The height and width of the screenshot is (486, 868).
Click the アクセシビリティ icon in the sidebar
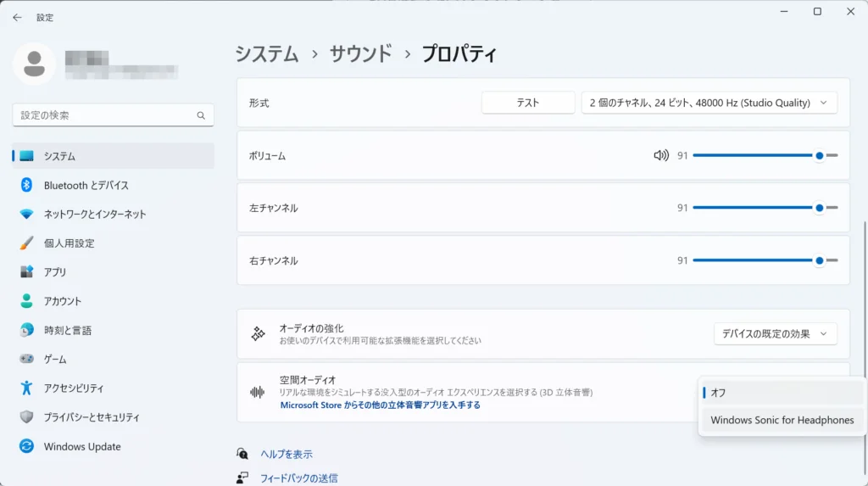26,388
